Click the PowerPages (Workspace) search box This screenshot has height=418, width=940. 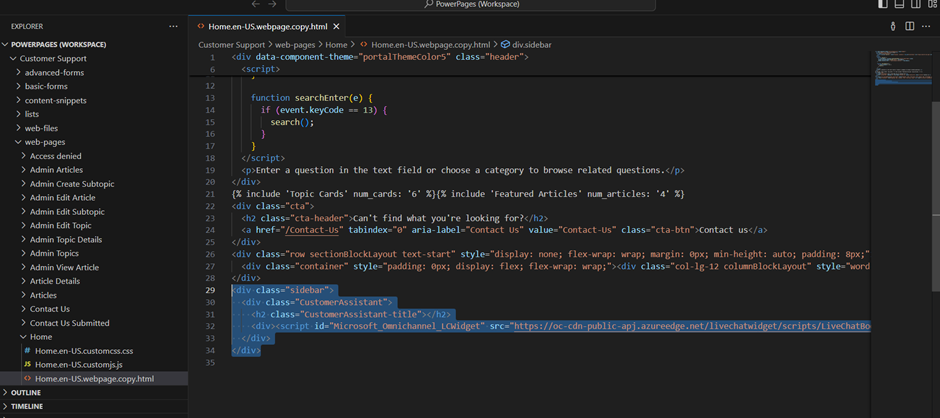point(469,4)
